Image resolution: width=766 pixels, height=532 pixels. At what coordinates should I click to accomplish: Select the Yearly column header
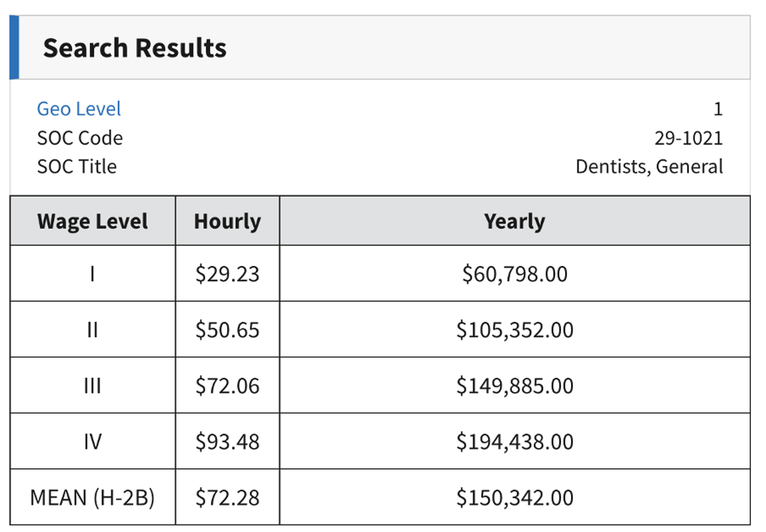(514, 222)
